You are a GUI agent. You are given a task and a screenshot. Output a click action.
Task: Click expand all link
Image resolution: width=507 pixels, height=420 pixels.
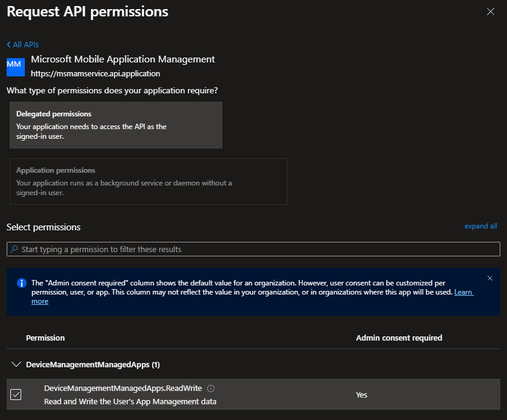point(480,226)
